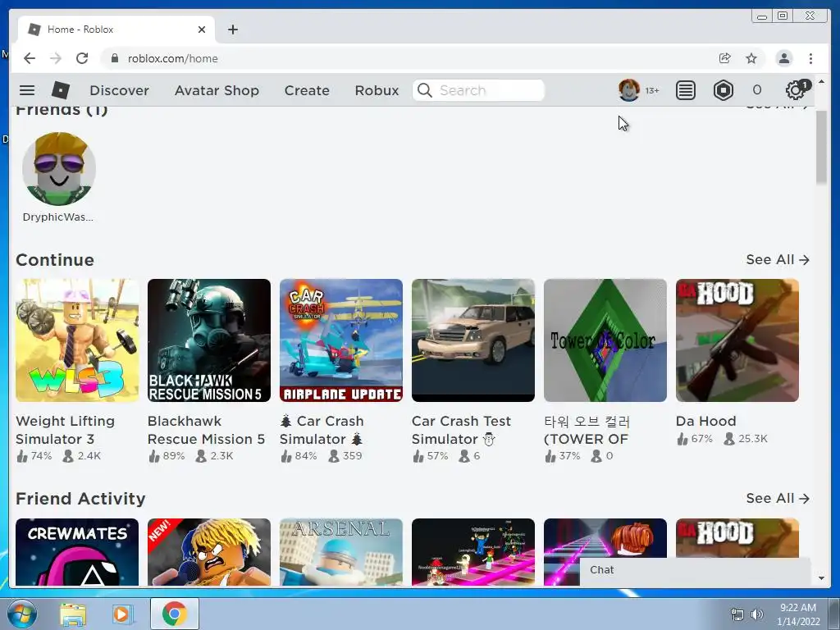
Task: Click the page vertical scrollbar thumb
Action: tap(821, 148)
